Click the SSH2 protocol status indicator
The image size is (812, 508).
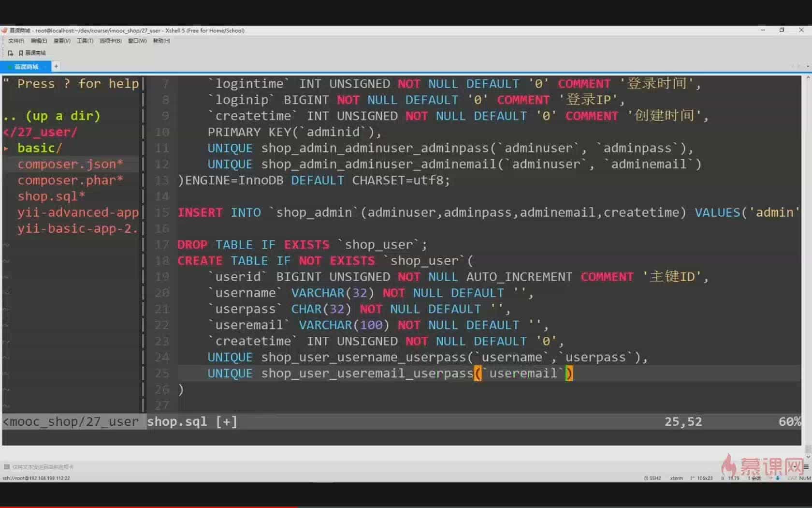click(x=652, y=478)
